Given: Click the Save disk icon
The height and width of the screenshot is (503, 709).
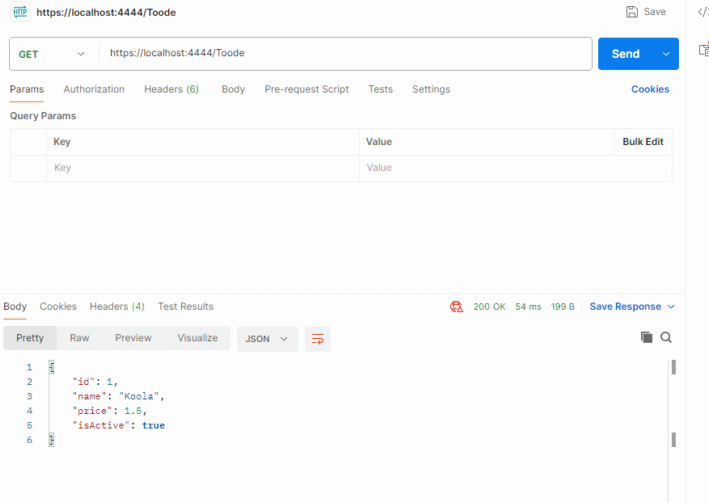Looking at the screenshot, I should (x=632, y=12).
